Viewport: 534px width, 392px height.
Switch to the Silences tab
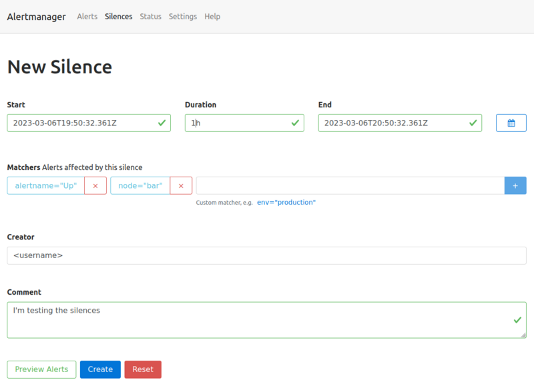(x=118, y=17)
